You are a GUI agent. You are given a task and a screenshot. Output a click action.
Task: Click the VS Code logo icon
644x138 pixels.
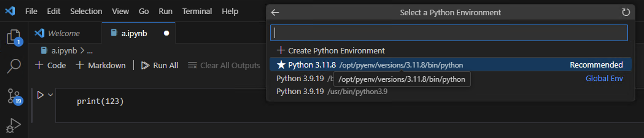(x=10, y=11)
